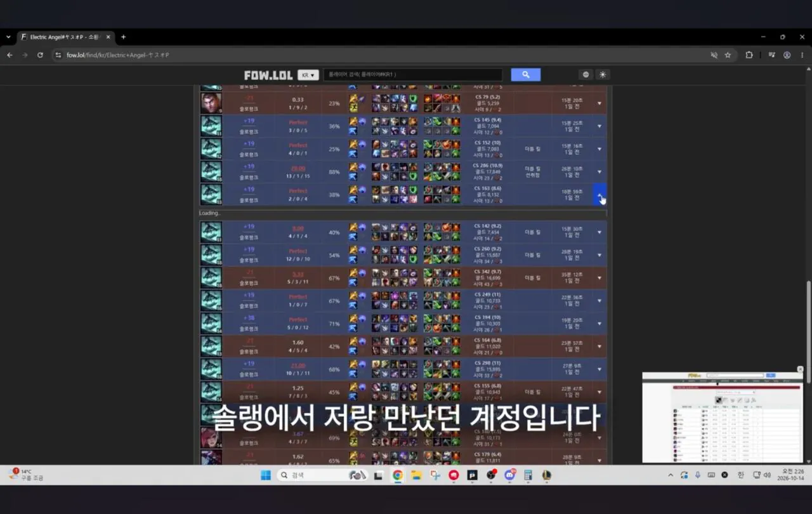
Task: Open the FOW.LOL logo home link
Action: coord(268,75)
